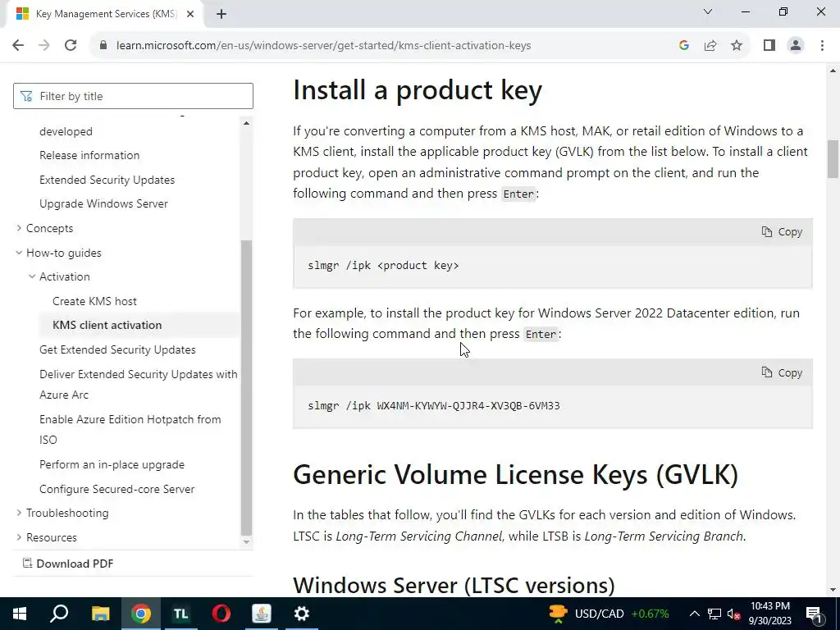
Task: Open Opera browser from the taskbar
Action: (x=221, y=614)
